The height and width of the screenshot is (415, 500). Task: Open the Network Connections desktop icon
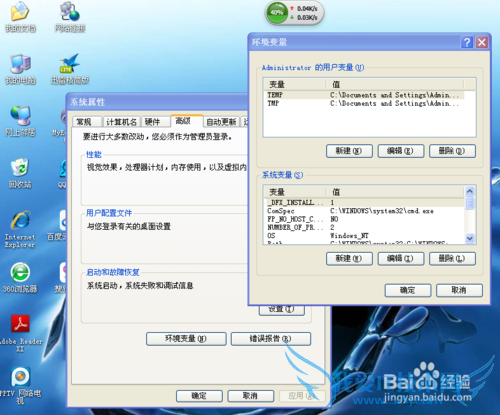[x=70, y=17]
